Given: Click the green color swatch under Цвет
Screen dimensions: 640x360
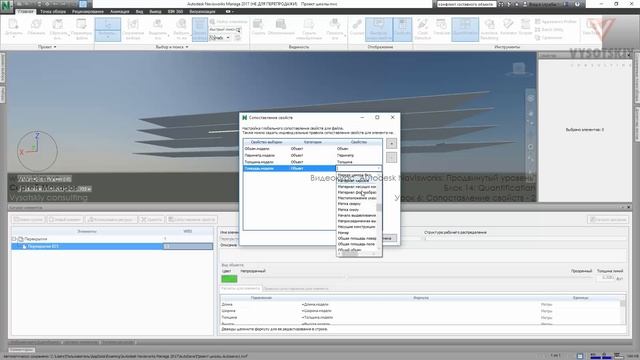Looking at the screenshot, I should tap(229, 279).
